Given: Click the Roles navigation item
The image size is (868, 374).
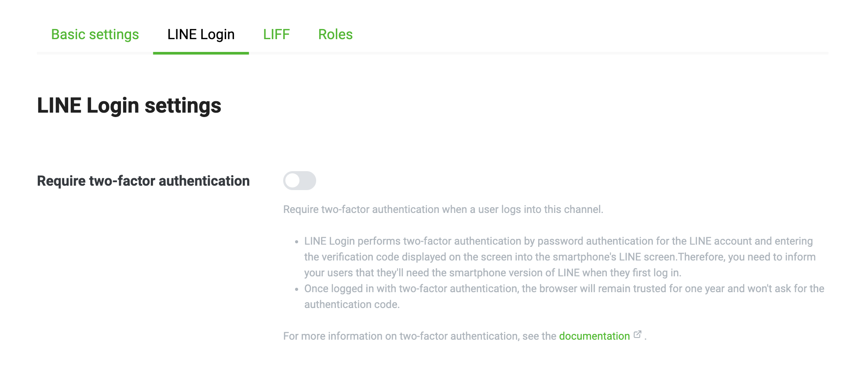Looking at the screenshot, I should click(336, 34).
